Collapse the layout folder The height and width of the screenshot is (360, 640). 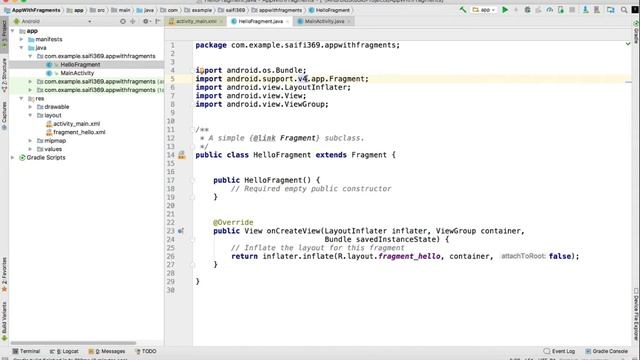pyautogui.click(x=30, y=116)
